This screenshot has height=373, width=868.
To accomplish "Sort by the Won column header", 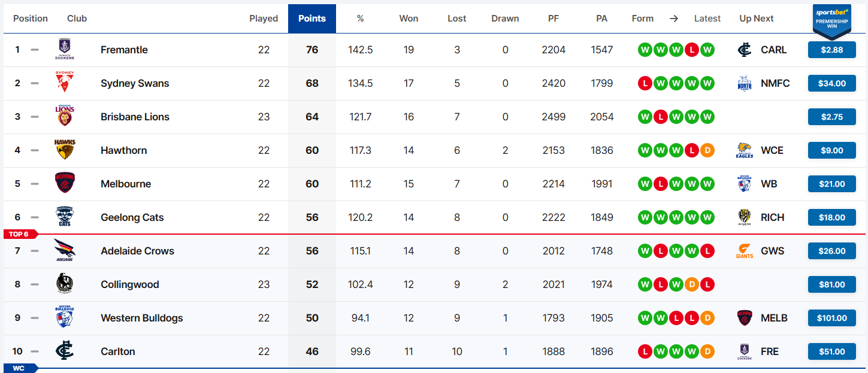I will click(x=409, y=19).
